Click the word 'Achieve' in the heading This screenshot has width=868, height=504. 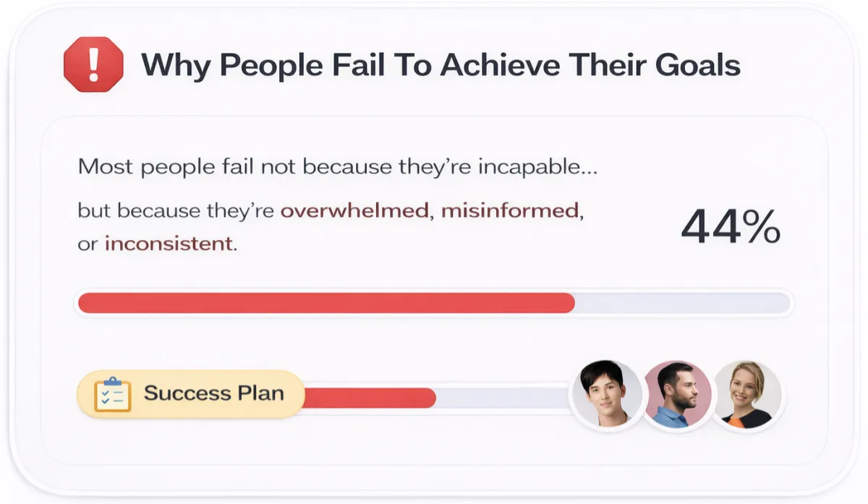pos(499,65)
